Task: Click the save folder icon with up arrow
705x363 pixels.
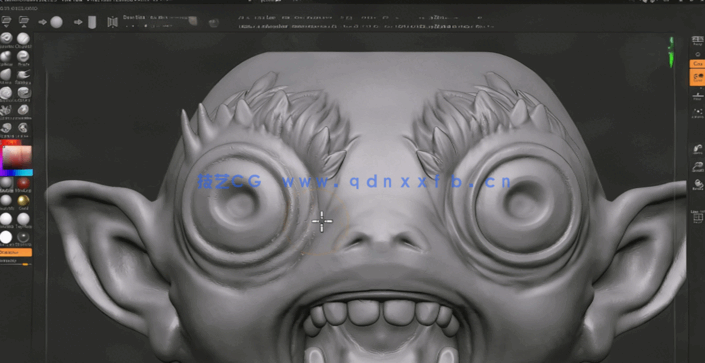Action: [x=24, y=21]
